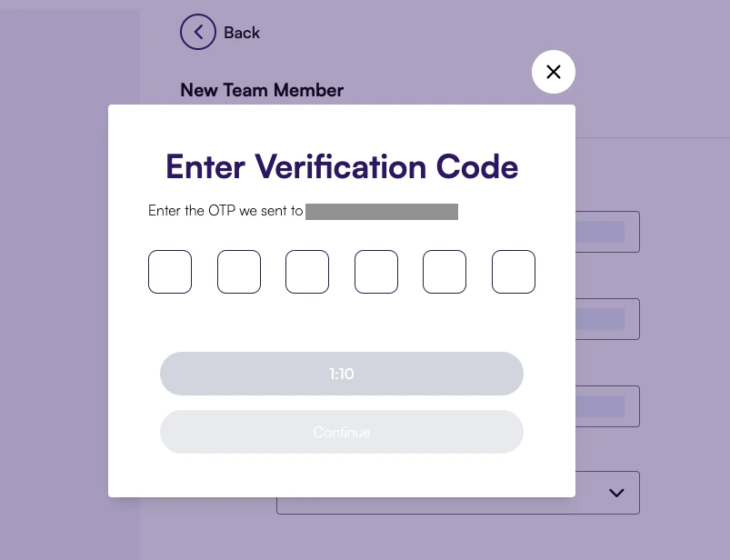Click the 1:10 resend countdown button
The height and width of the screenshot is (560, 730).
pos(342,373)
